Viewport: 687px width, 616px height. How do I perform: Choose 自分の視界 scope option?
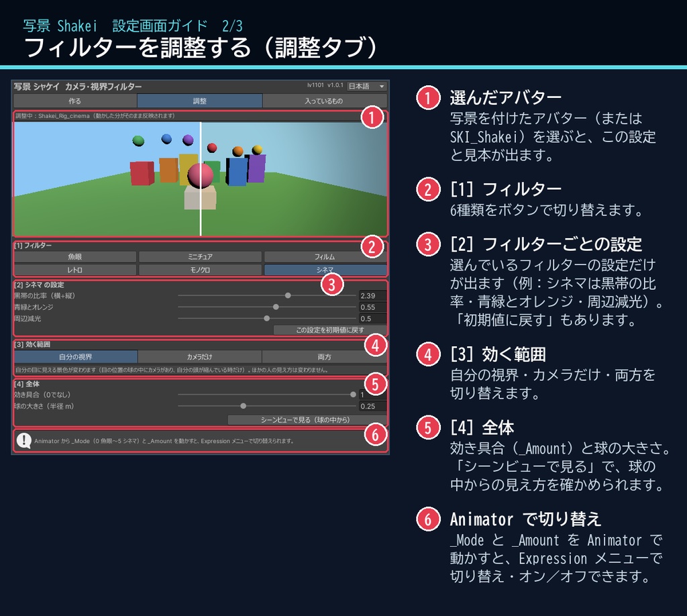[75, 356]
